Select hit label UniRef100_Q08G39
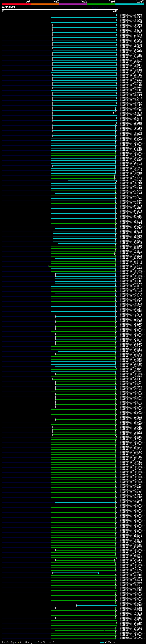 pos(131,42)
